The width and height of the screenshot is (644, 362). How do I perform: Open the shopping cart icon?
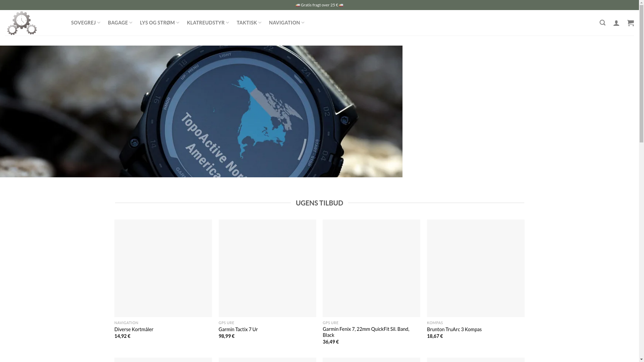point(631,23)
